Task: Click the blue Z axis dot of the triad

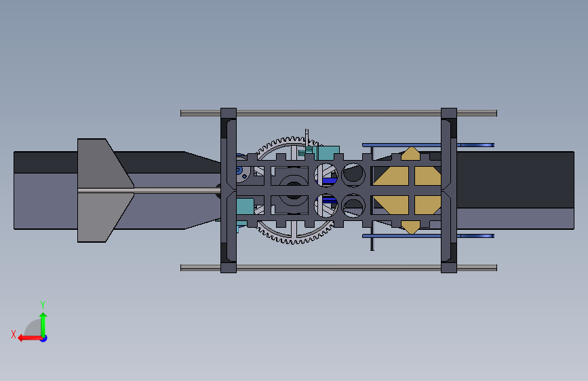Action: tap(44, 338)
